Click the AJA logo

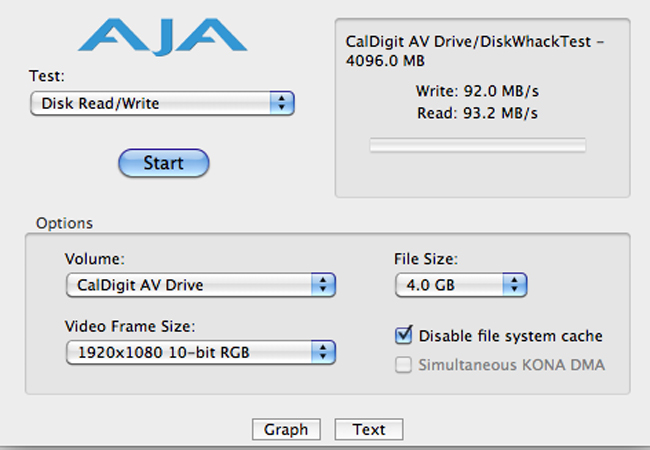click(x=162, y=36)
